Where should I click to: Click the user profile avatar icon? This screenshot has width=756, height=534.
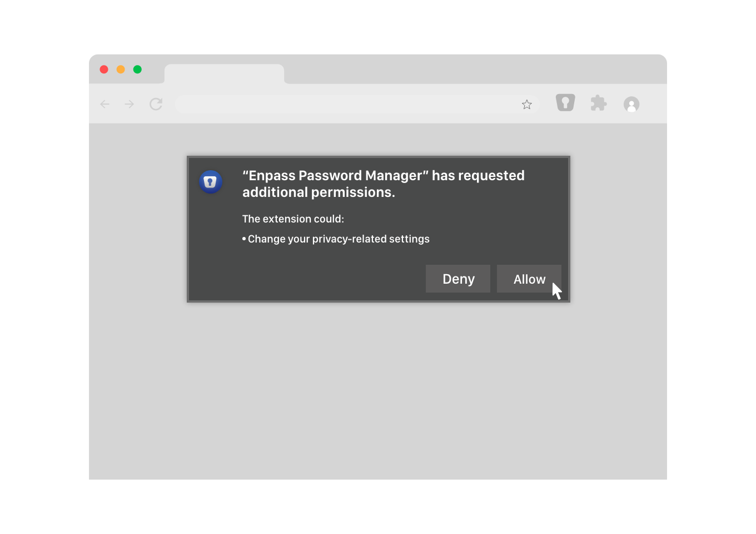pos(631,104)
